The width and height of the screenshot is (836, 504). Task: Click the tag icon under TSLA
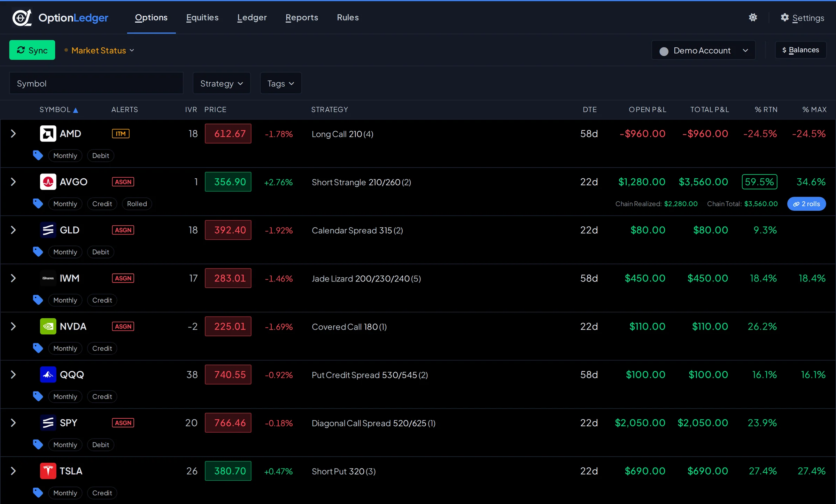coord(38,493)
